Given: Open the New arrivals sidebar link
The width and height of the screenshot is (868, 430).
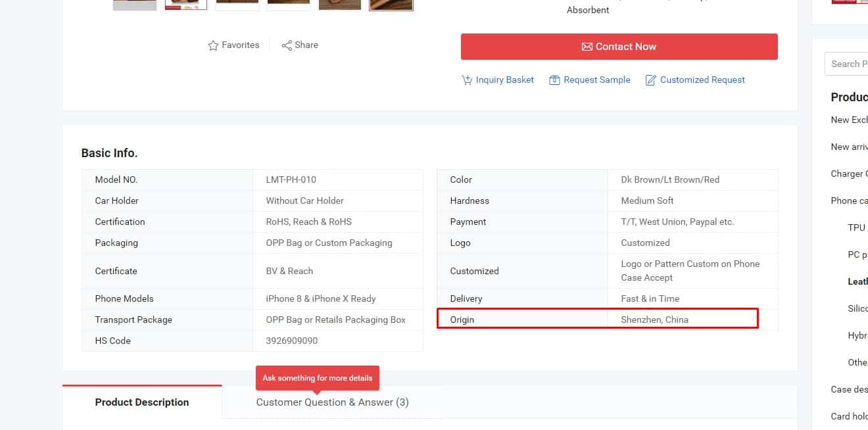Looking at the screenshot, I should [850, 147].
